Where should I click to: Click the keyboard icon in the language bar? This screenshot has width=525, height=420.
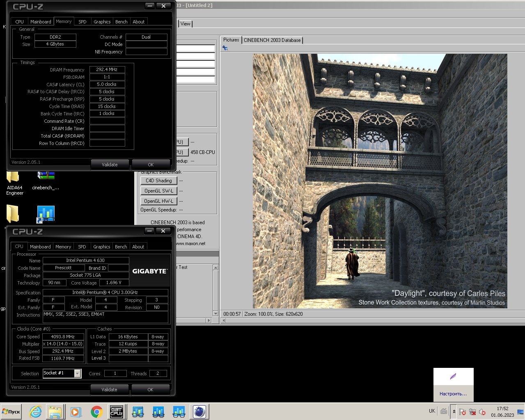tap(444, 411)
